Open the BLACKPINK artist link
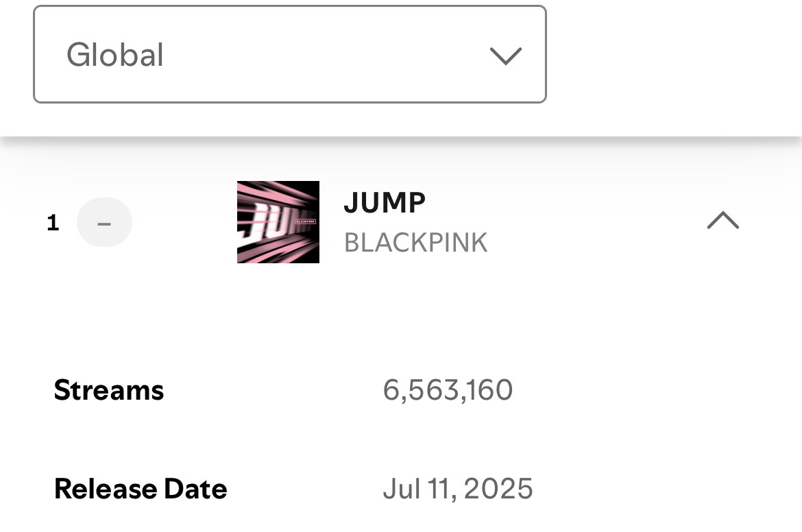The height and width of the screenshot is (532, 802). click(x=415, y=243)
